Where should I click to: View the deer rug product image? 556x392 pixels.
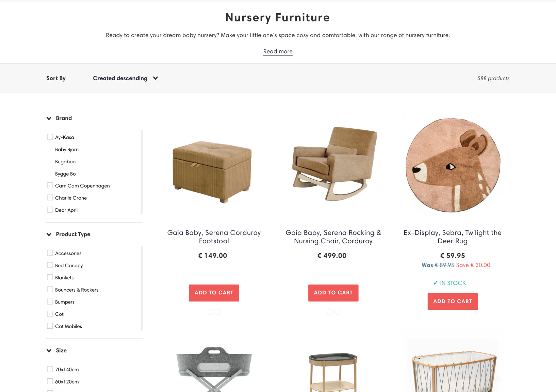[x=453, y=165]
